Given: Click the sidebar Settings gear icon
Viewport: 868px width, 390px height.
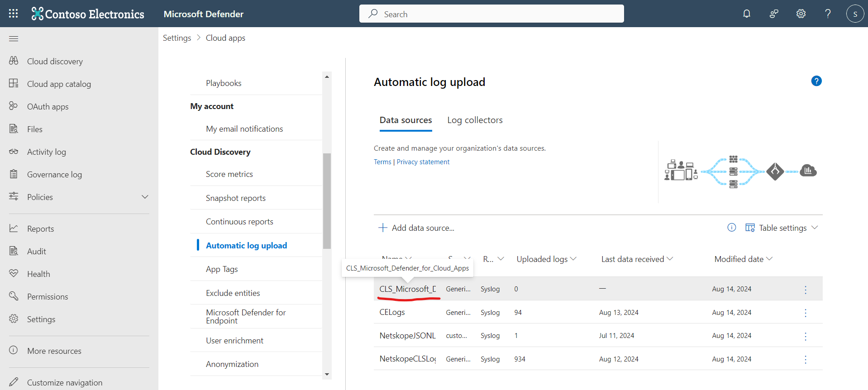Looking at the screenshot, I should coord(14,319).
